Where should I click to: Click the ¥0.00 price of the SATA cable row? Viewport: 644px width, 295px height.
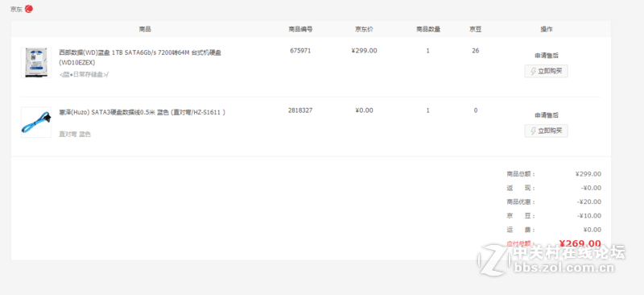click(x=365, y=110)
